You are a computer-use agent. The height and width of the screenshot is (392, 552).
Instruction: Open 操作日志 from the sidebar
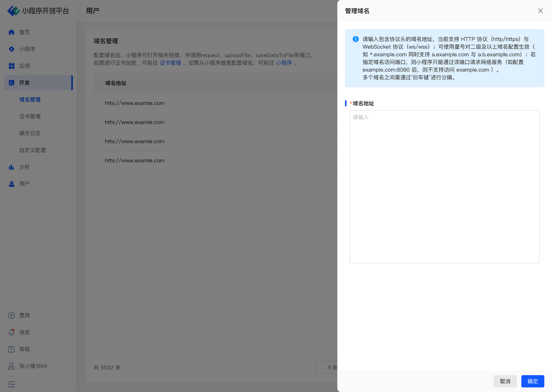coord(30,133)
